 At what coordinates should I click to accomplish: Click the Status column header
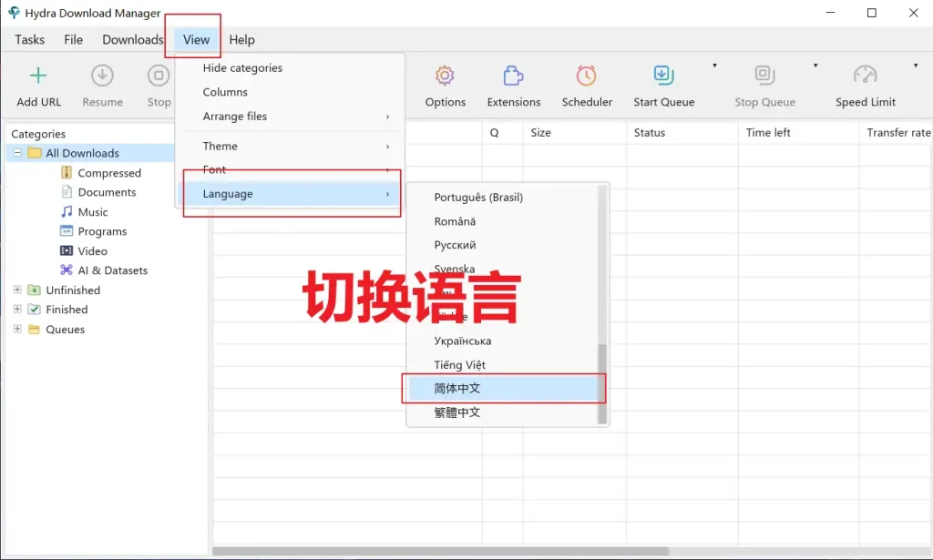(682, 133)
